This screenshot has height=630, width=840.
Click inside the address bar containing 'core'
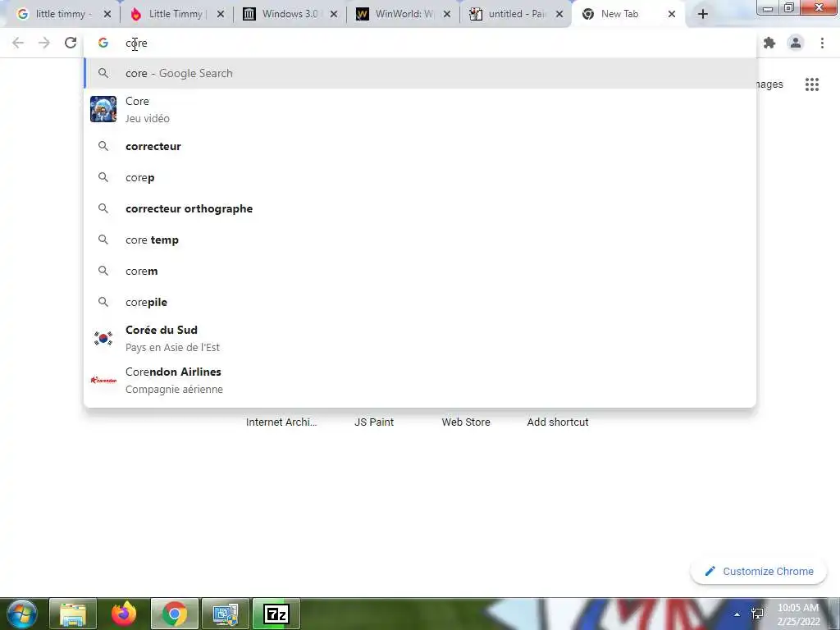(x=420, y=43)
